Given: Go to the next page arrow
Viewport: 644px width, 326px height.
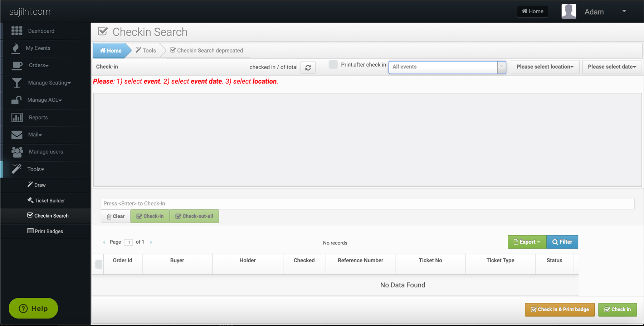Looking at the screenshot, I should click(x=151, y=242).
